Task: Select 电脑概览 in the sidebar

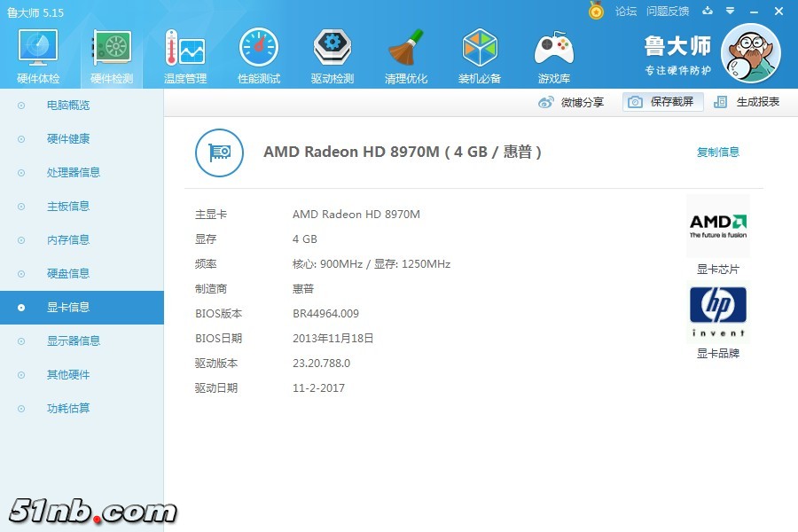Action: (68, 106)
